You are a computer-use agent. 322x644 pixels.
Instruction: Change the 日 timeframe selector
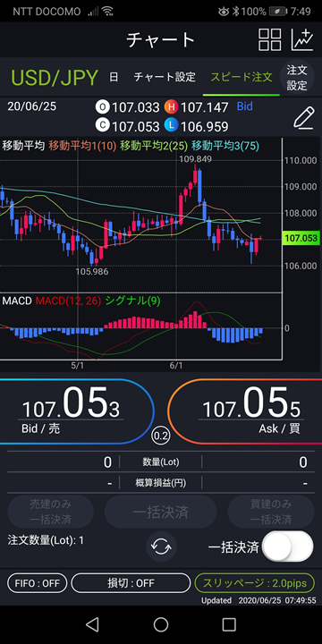click(114, 77)
